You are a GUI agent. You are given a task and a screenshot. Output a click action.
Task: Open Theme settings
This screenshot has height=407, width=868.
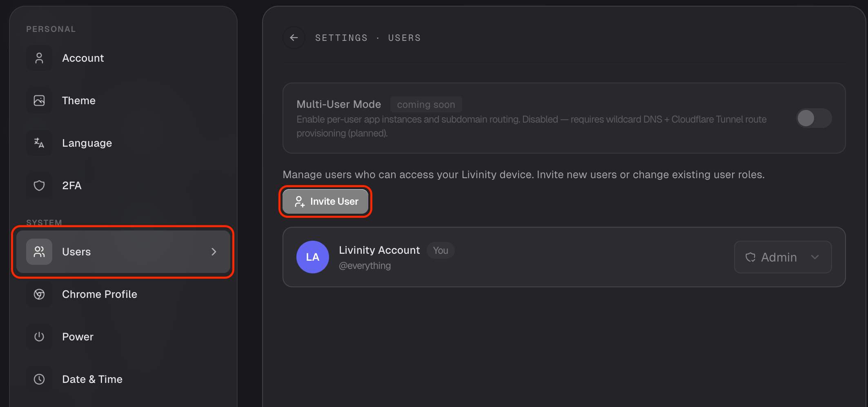(123, 101)
